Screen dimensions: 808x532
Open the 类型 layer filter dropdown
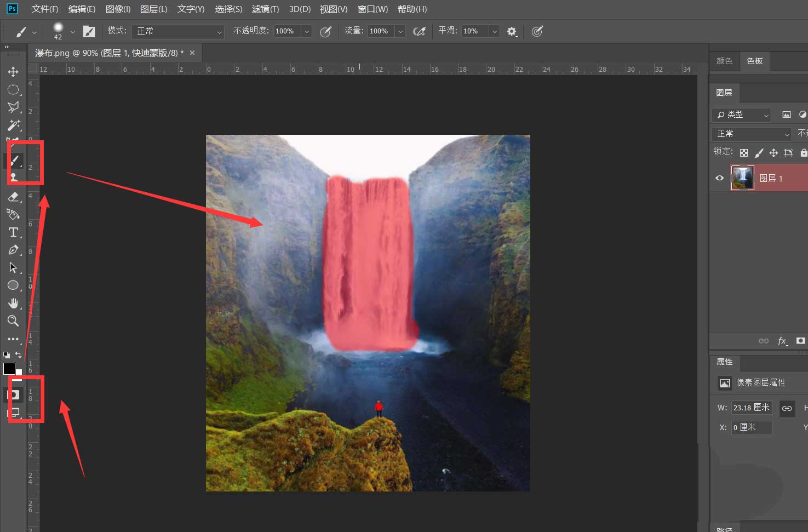[742, 115]
